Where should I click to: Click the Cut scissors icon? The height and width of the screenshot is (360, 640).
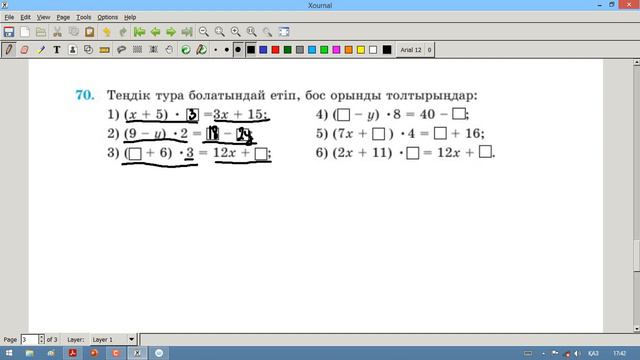tap(58, 32)
